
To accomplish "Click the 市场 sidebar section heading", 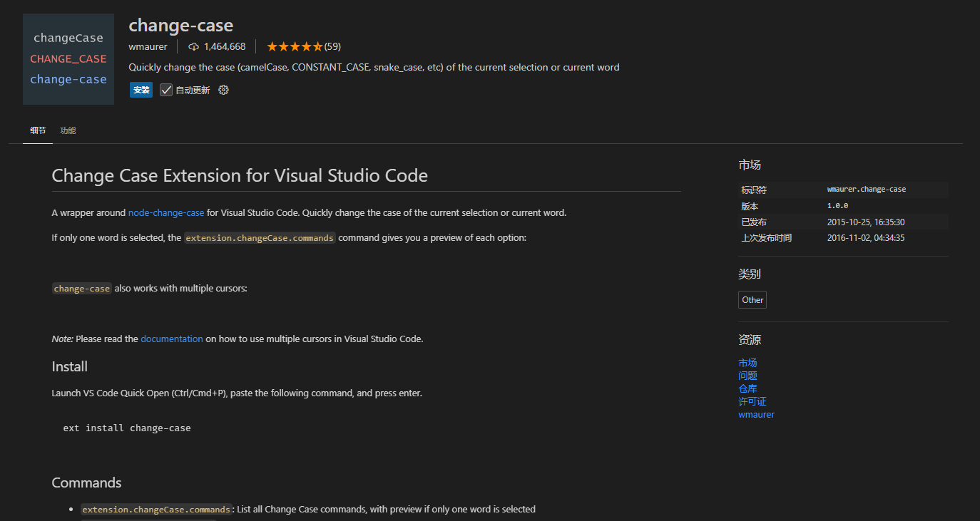I will click(x=750, y=165).
